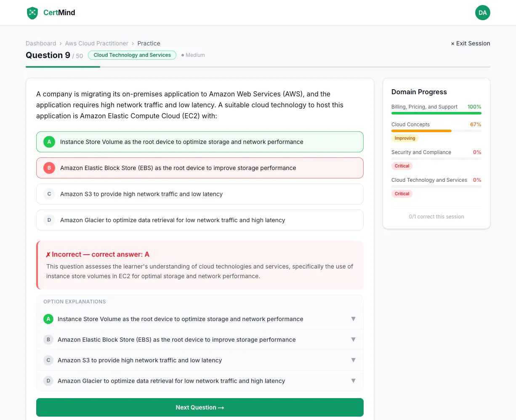Screen dimensions: 516x420
Task: Select answer B Amazon Elastic Block Store
Action: [200, 168]
